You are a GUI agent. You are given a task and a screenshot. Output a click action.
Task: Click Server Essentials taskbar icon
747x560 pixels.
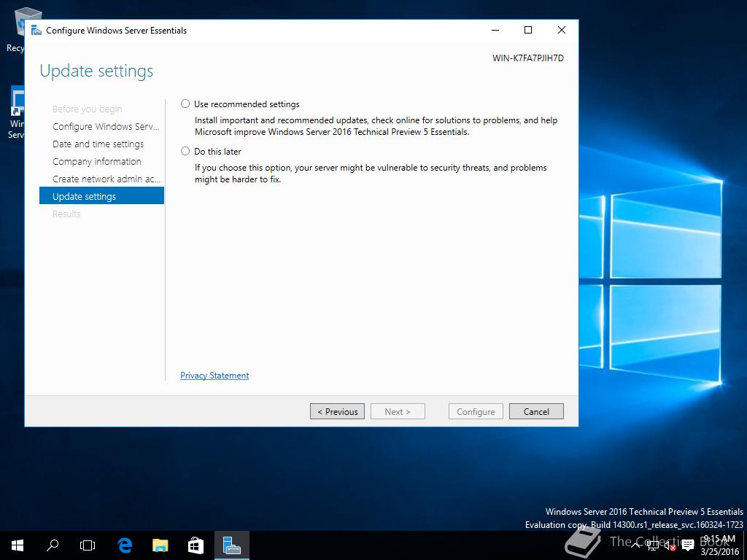[x=231, y=545]
